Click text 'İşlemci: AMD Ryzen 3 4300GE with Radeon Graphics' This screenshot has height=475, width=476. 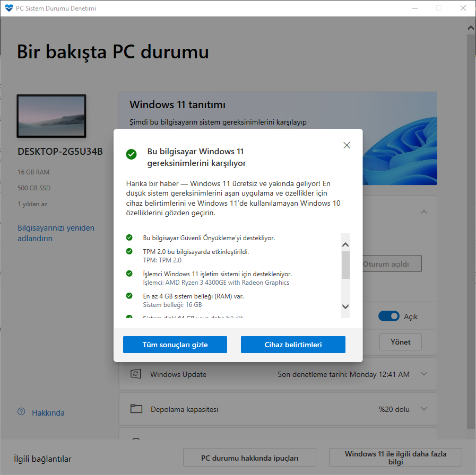tap(216, 283)
